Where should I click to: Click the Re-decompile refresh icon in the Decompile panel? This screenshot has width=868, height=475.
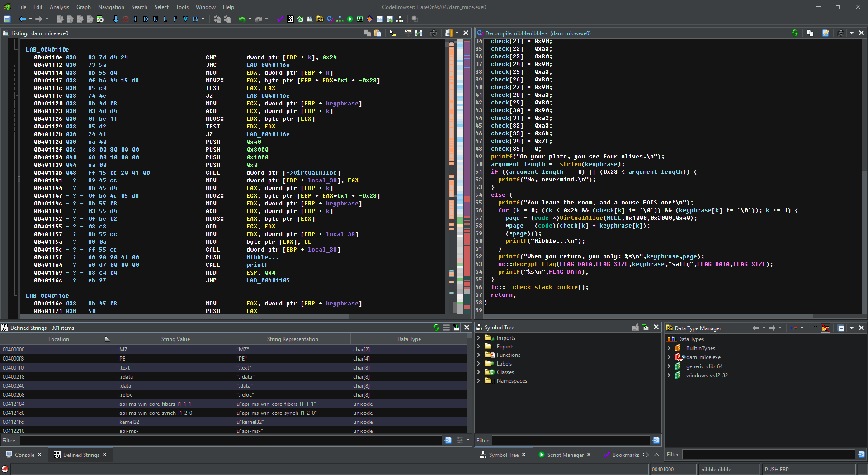795,33
